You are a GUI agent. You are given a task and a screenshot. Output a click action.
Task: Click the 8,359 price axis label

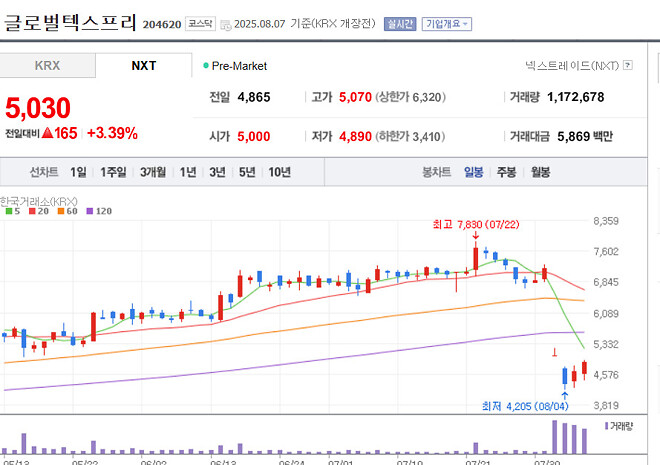click(606, 221)
